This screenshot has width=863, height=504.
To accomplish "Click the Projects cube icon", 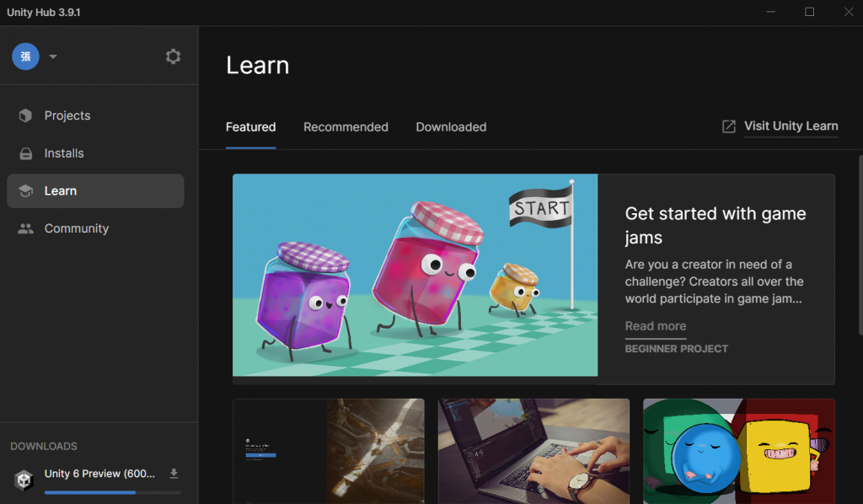I will (x=25, y=115).
